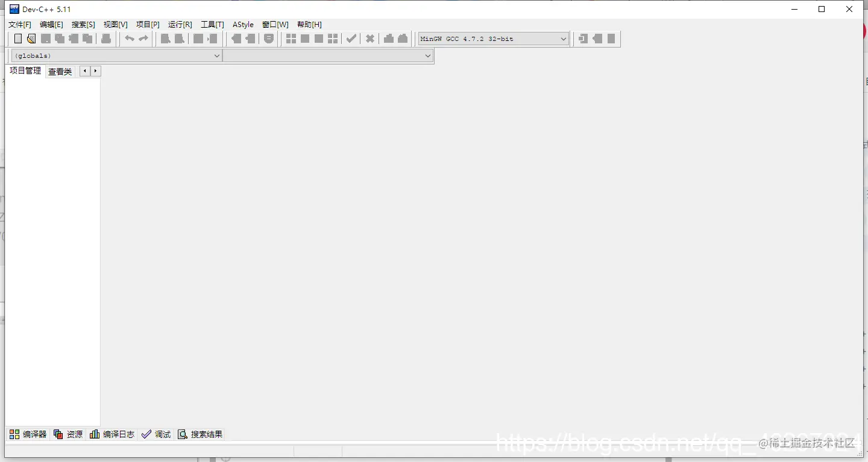Click the Delete profiling information icon
The height and width of the screenshot is (462, 868).
coord(403,39)
